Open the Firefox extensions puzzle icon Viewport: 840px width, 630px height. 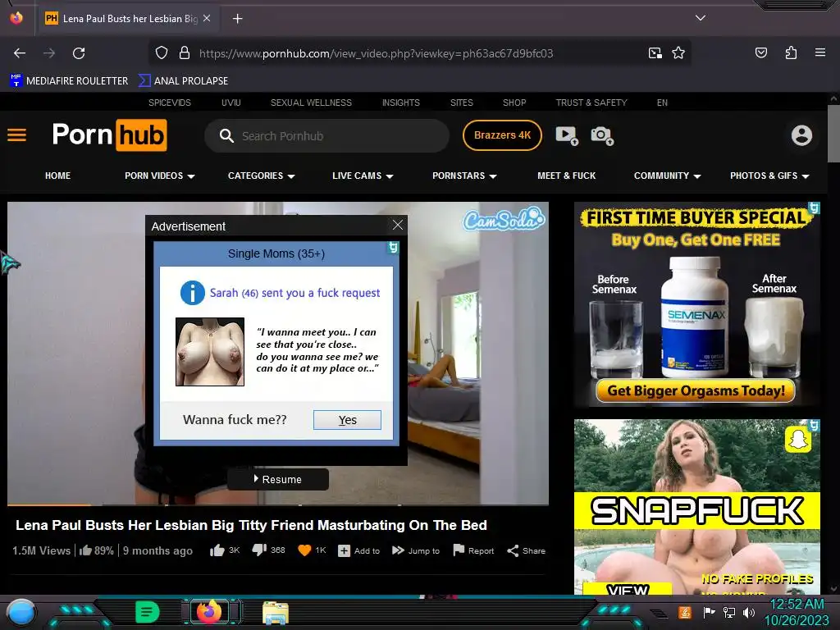pyautogui.click(x=791, y=52)
